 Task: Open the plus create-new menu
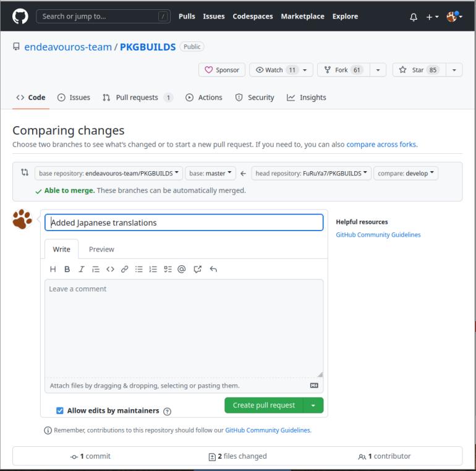tap(432, 17)
